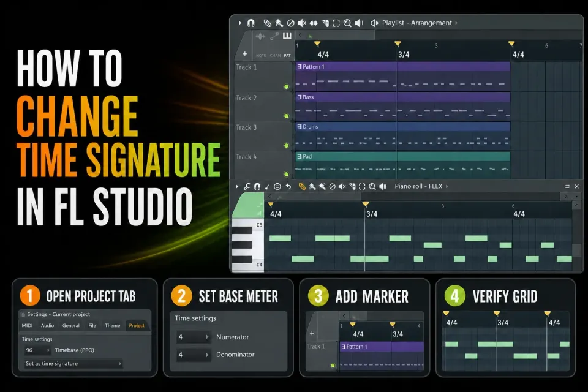Select the Project settings tab
This screenshot has width=588, height=392.
[137, 326]
